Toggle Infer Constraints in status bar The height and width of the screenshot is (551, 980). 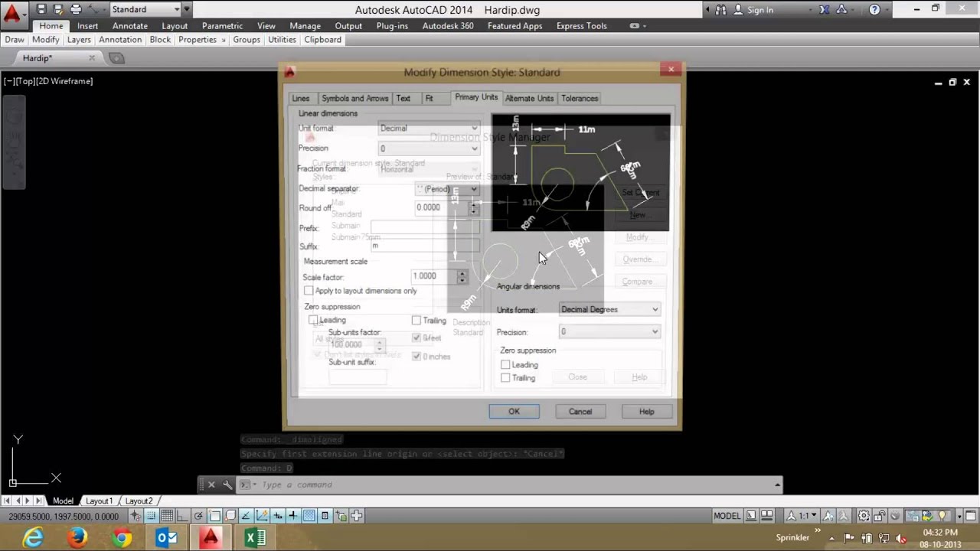(x=135, y=516)
